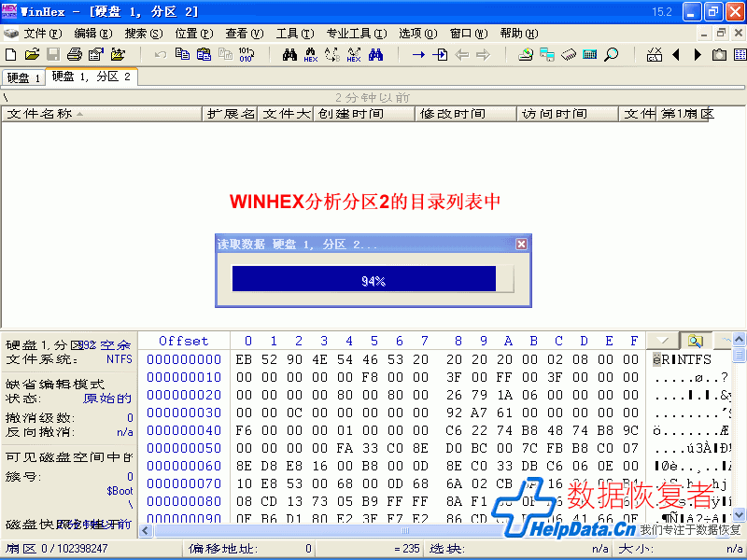747x560 pixels.
Task: Click the Undo arrow icon
Action: click(x=161, y=55)
